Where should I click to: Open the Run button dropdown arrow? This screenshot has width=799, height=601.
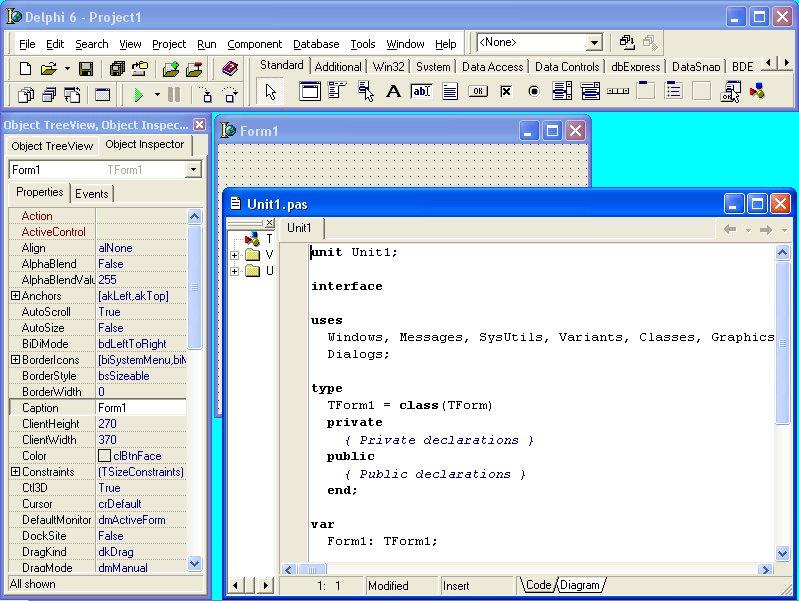pos(157,95)
